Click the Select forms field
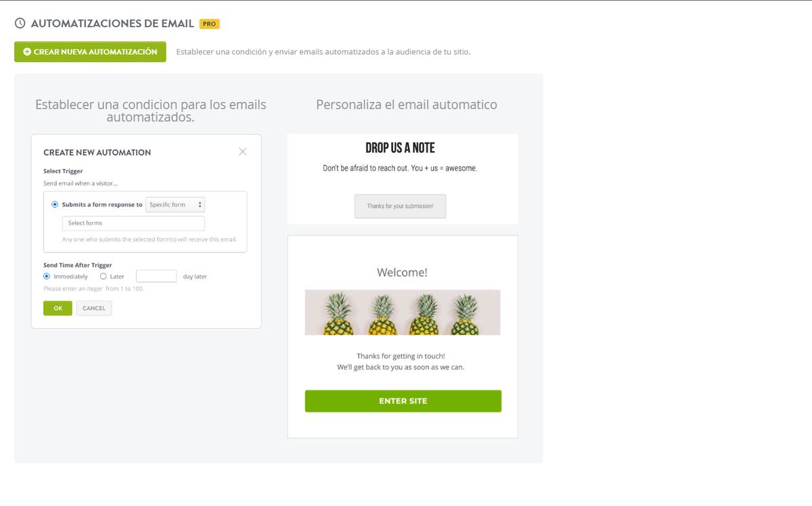The image size is (812, 506). pyautogui.click(x=133, y=223)
